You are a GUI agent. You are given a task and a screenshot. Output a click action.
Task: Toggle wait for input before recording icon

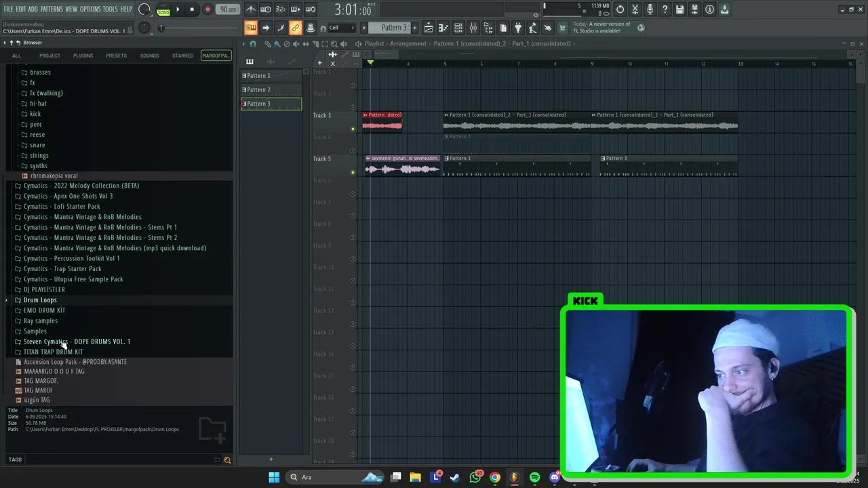point(266,9)
